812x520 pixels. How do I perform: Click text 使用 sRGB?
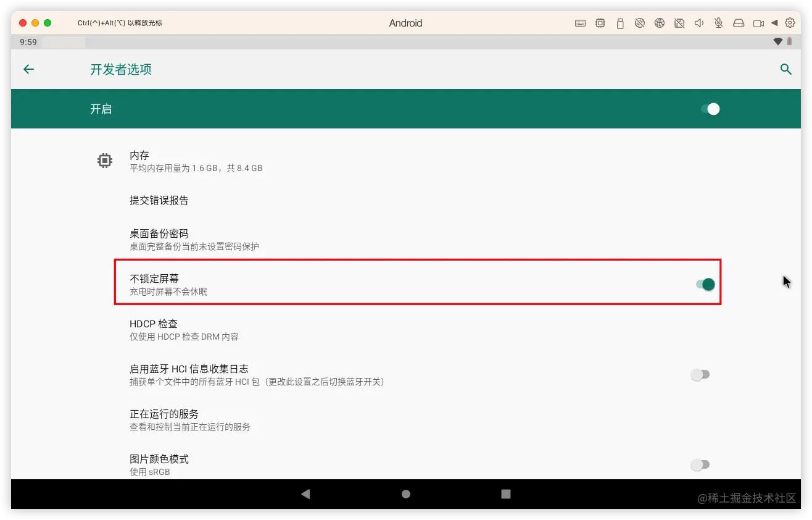[x=150, y=472]
